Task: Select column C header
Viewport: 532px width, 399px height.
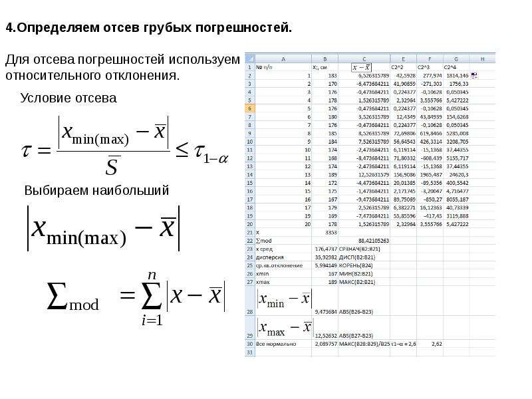Action: 364,59
